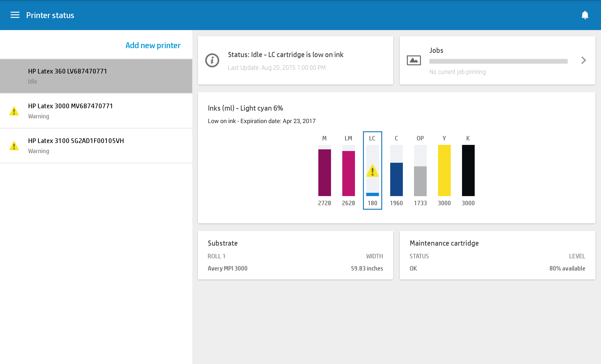Click the Jobs progress bar
The image size is (601, 364).
point(498,61)
